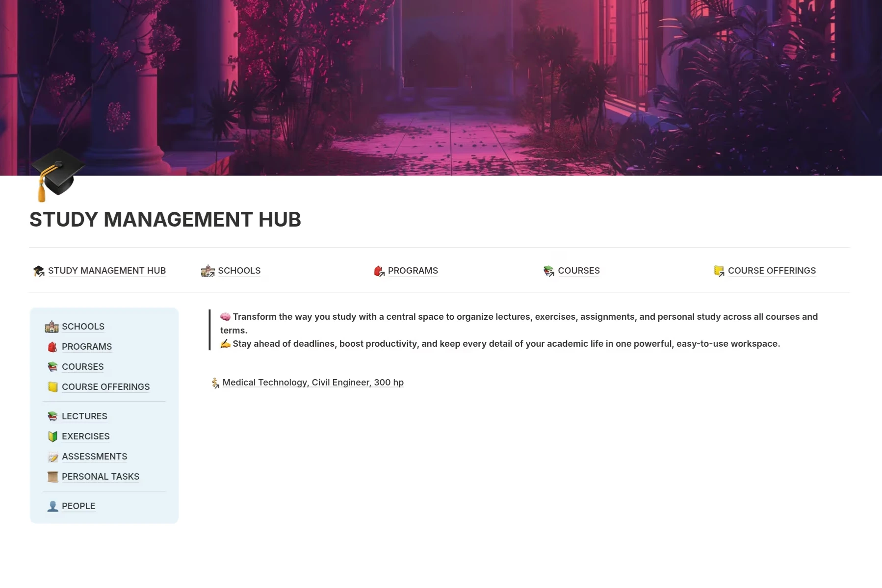Click the yellow notebook Course Offerings sidebar icon
The height and width of the screenshot is (588, 882).
[x=52, y=387]
